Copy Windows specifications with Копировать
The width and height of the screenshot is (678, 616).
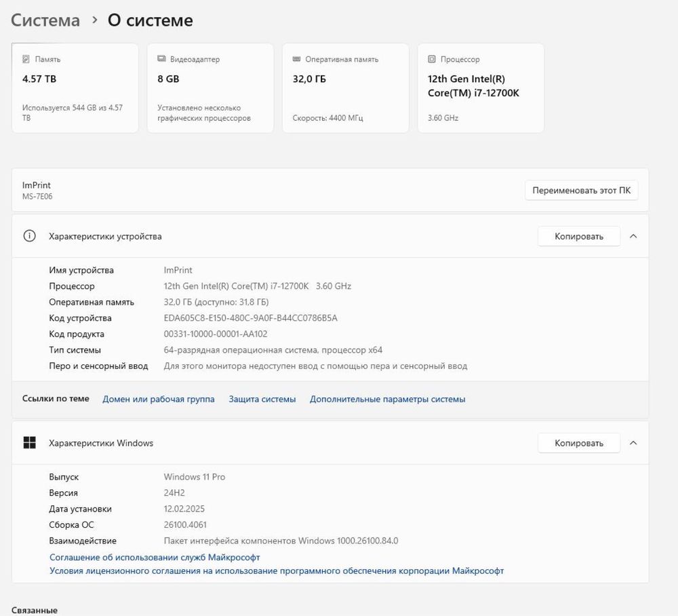point(579,443)
